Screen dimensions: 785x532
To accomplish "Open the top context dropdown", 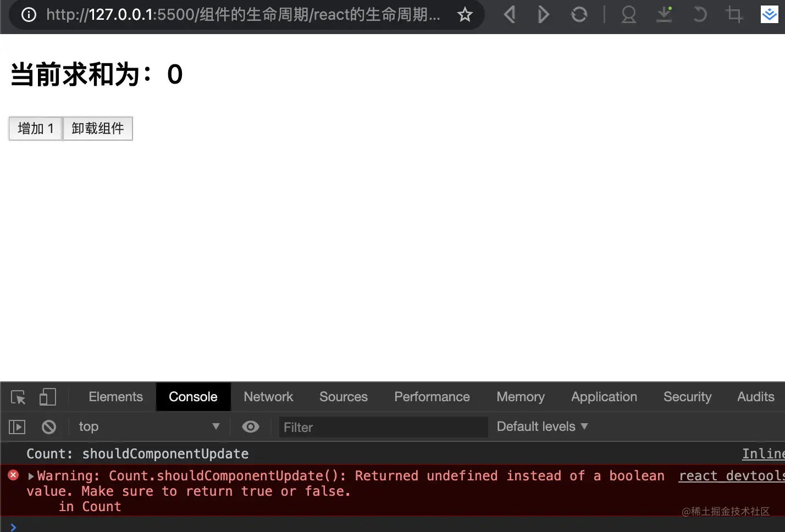I will coord(149,427).
